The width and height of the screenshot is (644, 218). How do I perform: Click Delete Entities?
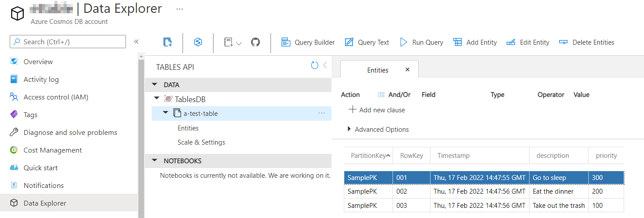coord(587,42)
